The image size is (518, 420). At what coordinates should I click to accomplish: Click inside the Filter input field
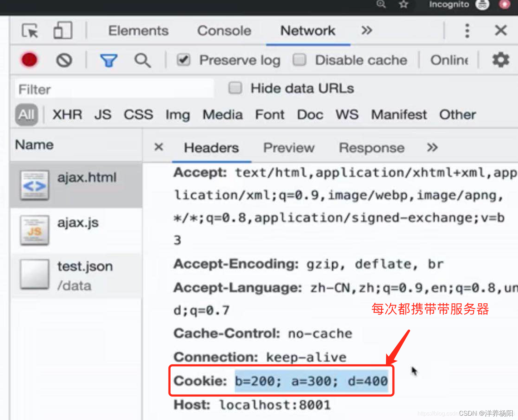coord(114,89)
